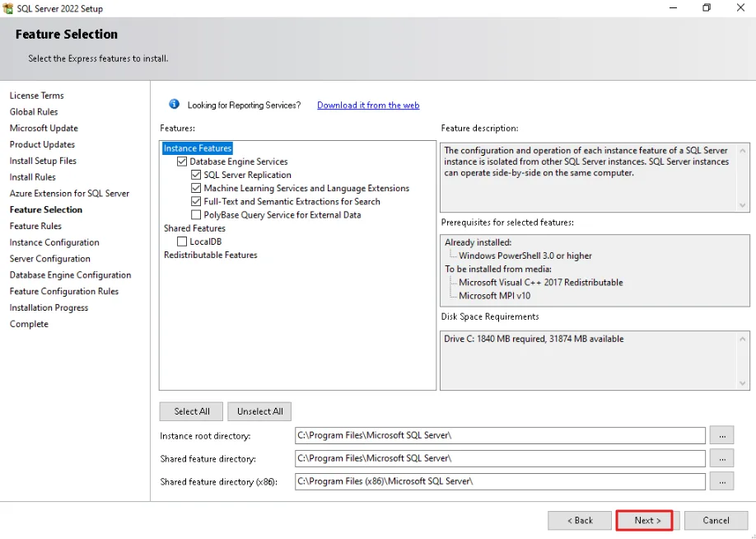Click the Shared feature directory path field

point(500,458)
